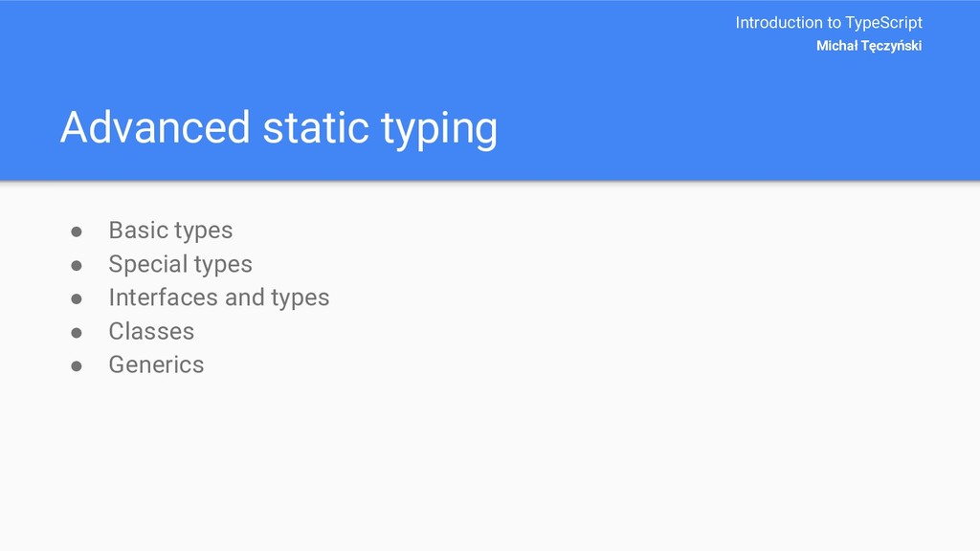Screen dimensions: 980x551
Task: Select the Special types list item
Action: [x=181, y=264]
